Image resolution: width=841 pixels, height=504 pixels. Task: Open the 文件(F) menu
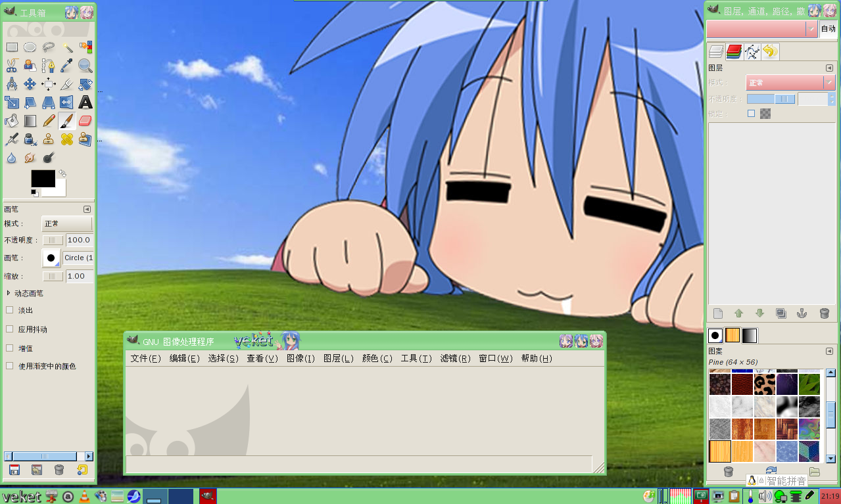point(145,358)
